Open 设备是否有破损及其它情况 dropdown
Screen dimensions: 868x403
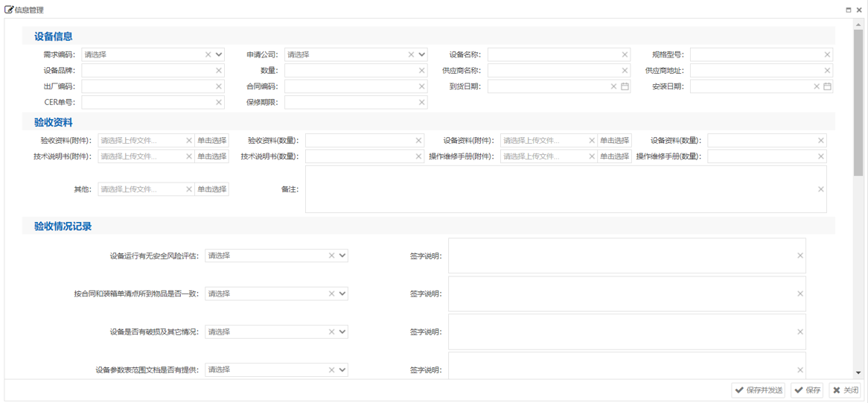coord(342,332)
